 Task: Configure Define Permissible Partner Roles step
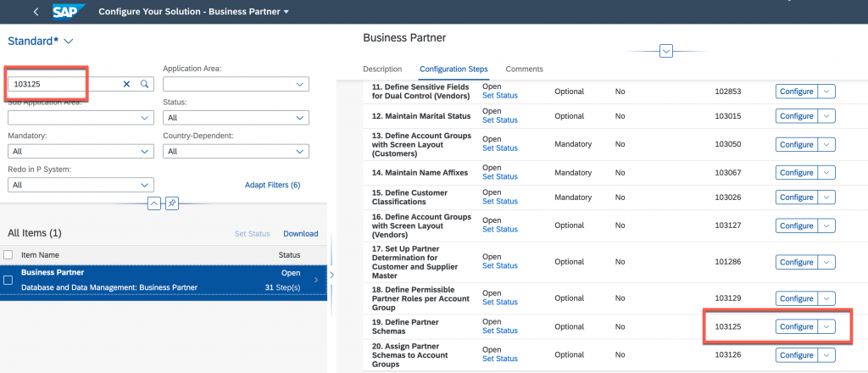[x=797, y=298]
